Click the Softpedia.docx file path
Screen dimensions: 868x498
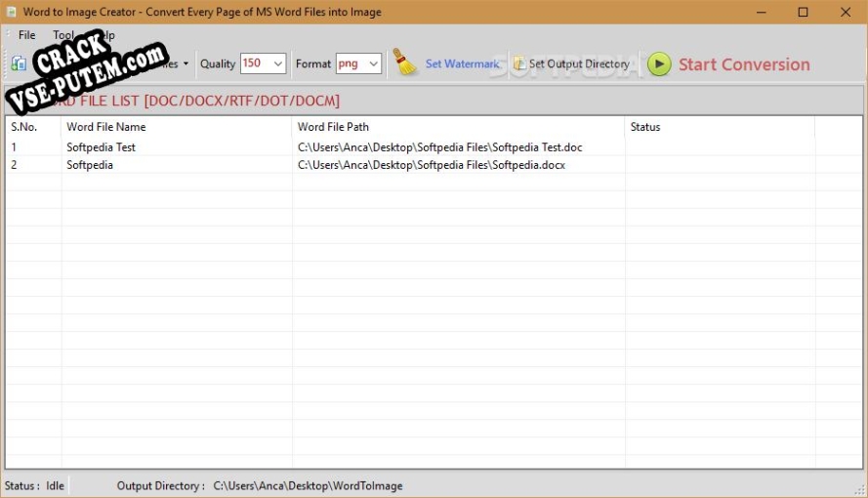point(432,165)
